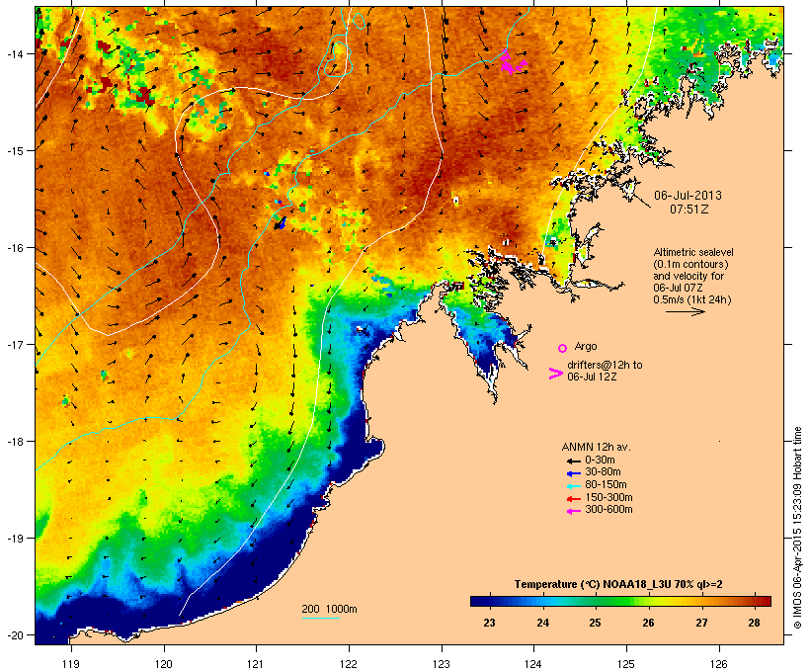Click the colorbar tick label 23
The width and height of the screenshot is (810, 672).
489,623
